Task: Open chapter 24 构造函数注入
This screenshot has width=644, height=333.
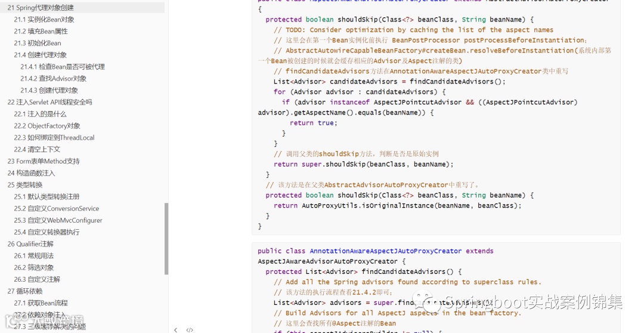Action: pyautogui.click(x=31, y=173)
